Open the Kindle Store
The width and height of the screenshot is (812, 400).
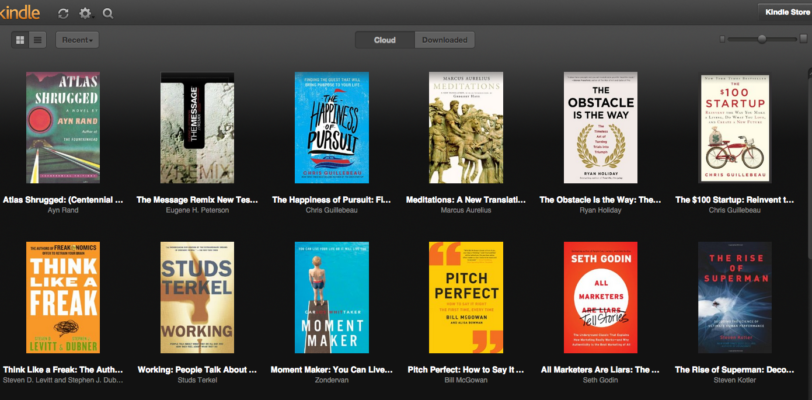pos(783,11)
